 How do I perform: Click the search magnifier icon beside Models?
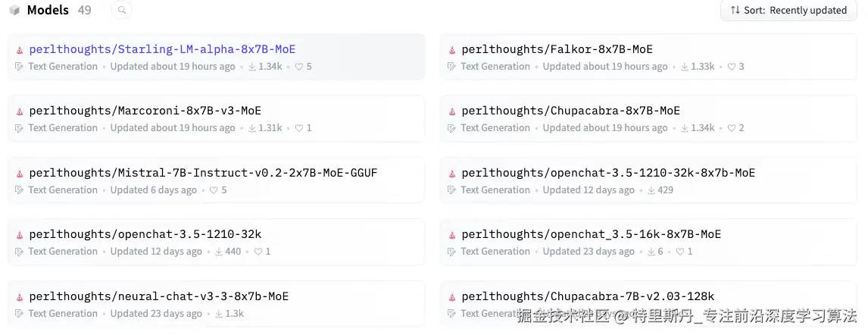[x=121, y=11]
